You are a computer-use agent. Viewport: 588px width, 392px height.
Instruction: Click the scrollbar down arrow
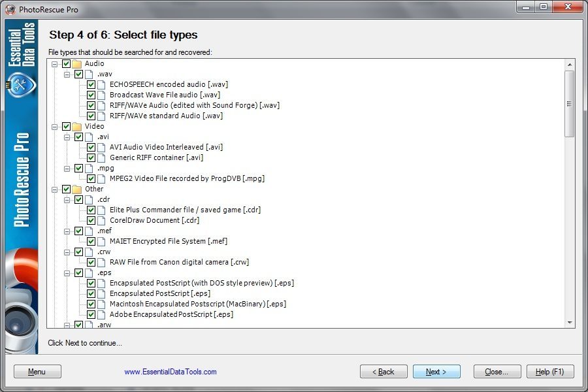tap(570, 323)
